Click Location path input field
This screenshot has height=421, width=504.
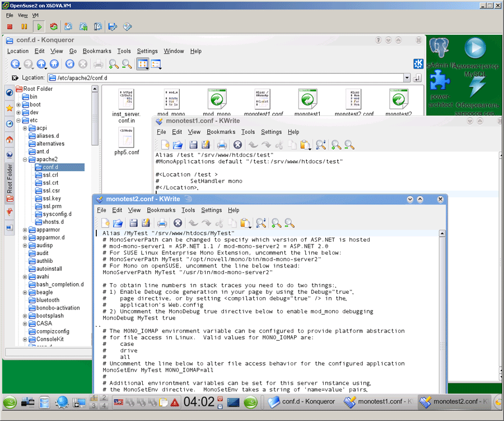pyautogui.click(x=226, y=78)
